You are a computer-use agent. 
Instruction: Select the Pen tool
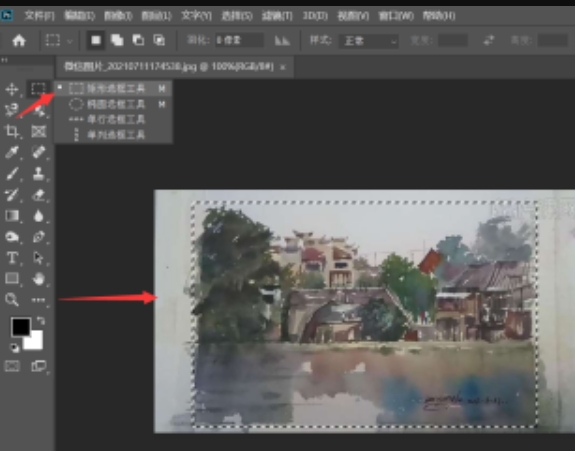39,237
